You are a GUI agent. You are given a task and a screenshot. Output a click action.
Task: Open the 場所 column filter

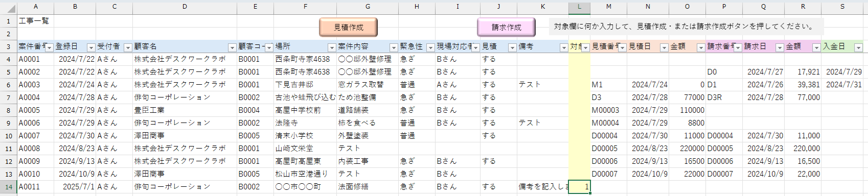click(332, 47)
